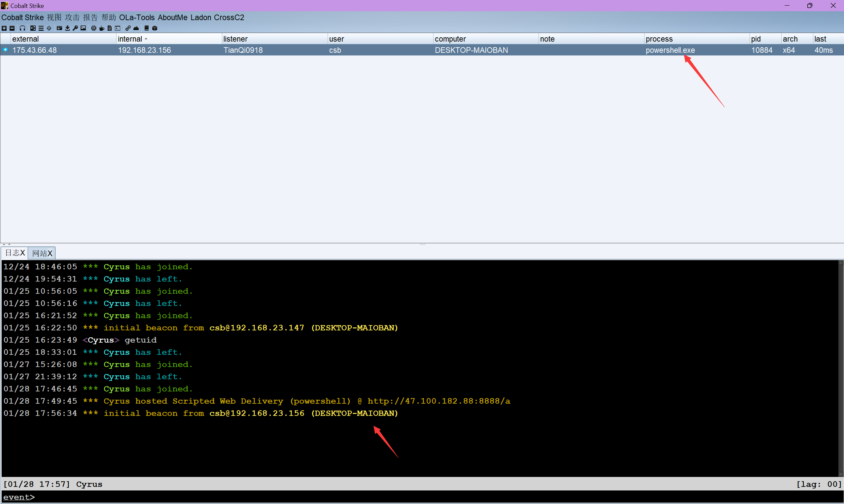The image size is (844, 504).
Task: Open the Cobalt Strike menu
Action: (22, 17)
